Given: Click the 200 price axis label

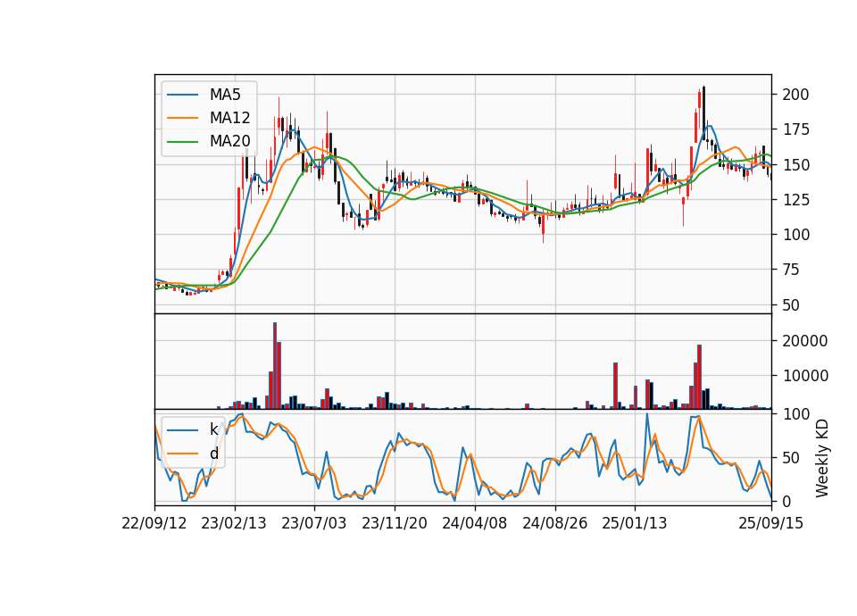Looking at the screenshot, I should [x=795, y=95].
